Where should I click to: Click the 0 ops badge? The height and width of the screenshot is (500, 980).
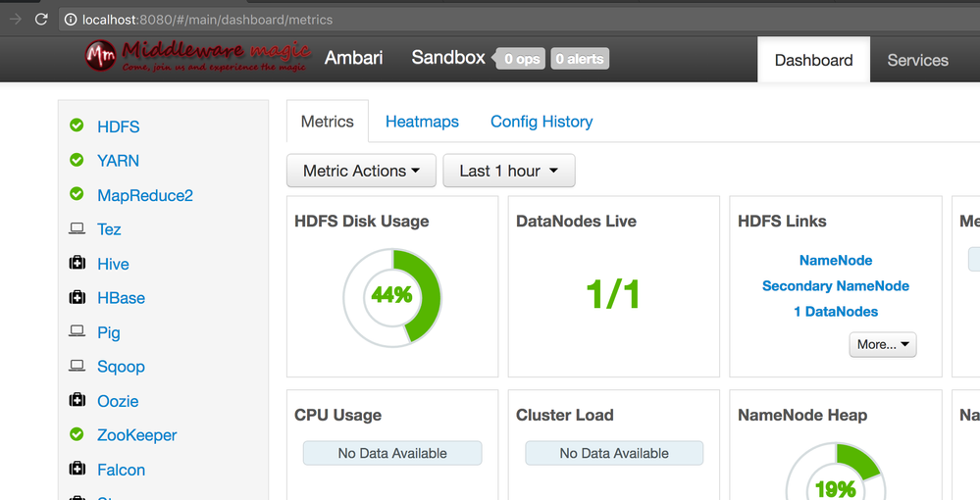(521, 59)
